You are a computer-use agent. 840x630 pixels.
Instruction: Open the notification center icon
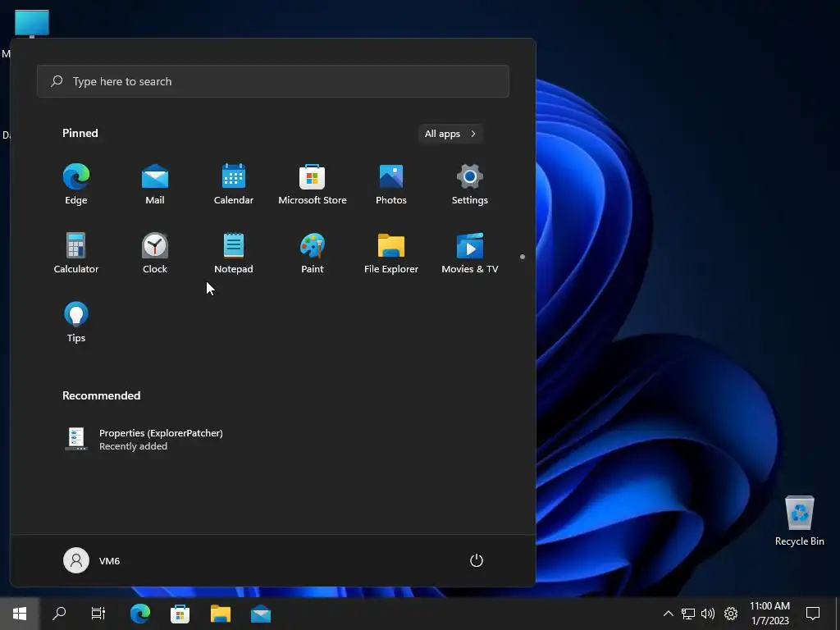(x=813, y=614)
